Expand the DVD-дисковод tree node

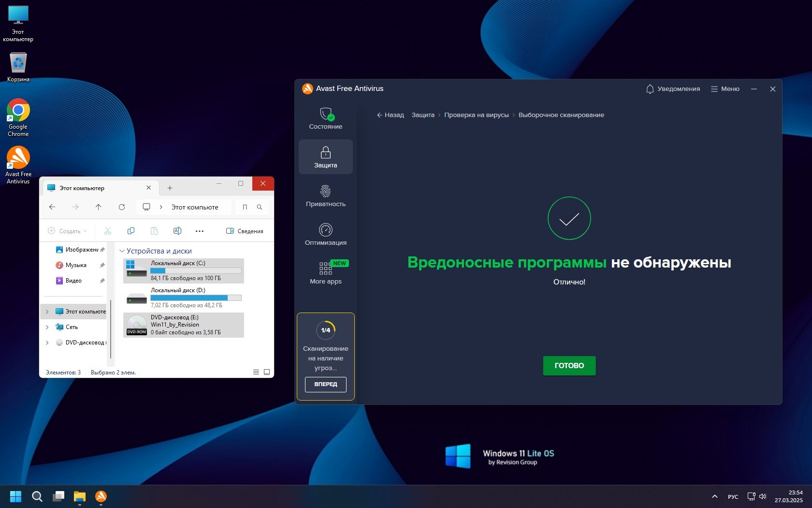pos(47,343)
